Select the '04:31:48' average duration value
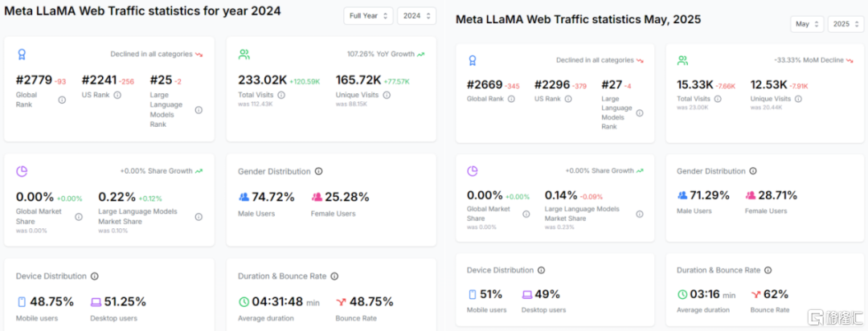The width and height of the screenshot is (868, 331). point(278,302)
